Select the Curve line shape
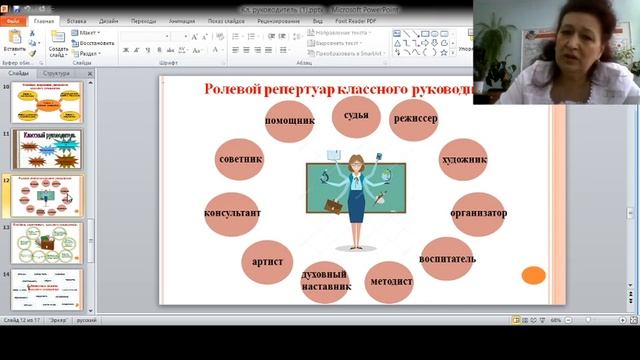 pos(416,53)
